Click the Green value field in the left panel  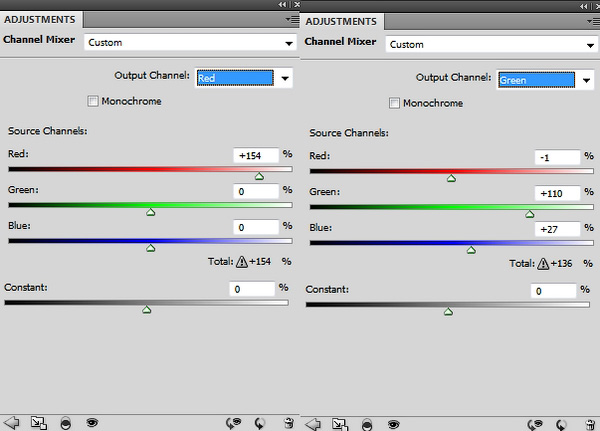pos(256,191)
